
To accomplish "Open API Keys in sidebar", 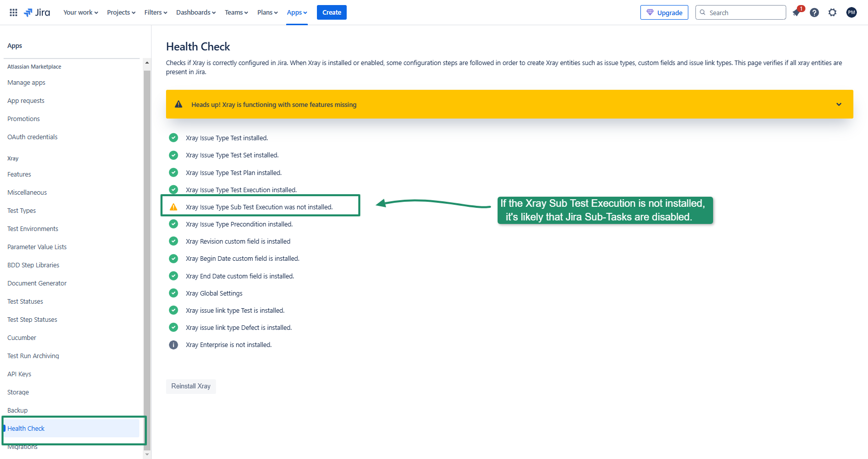I will point(19,374).
